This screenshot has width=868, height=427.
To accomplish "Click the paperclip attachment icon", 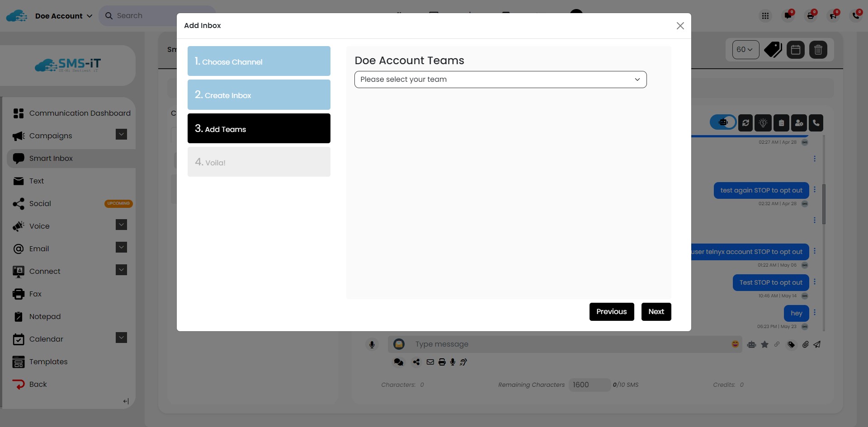I will click(805, 345).
